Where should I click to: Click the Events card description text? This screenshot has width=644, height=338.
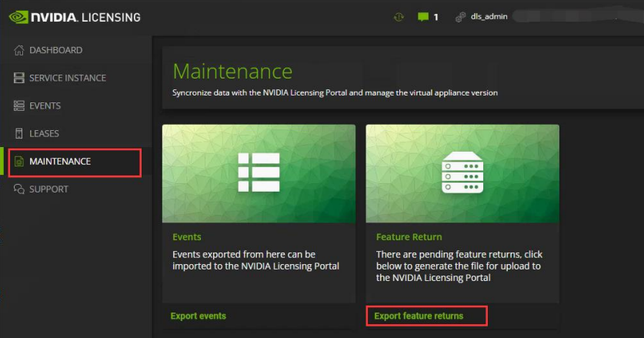tap(256, 260)
